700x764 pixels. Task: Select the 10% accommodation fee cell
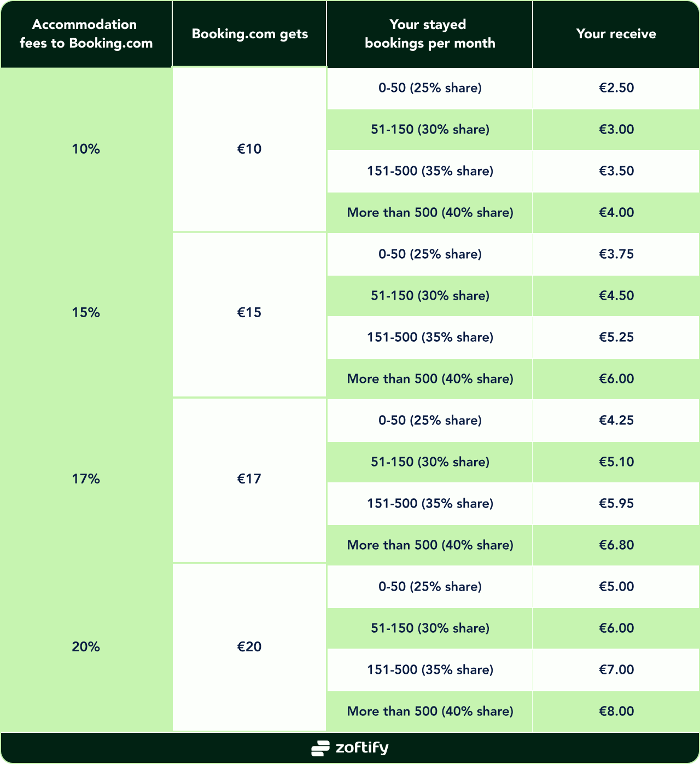86,149
